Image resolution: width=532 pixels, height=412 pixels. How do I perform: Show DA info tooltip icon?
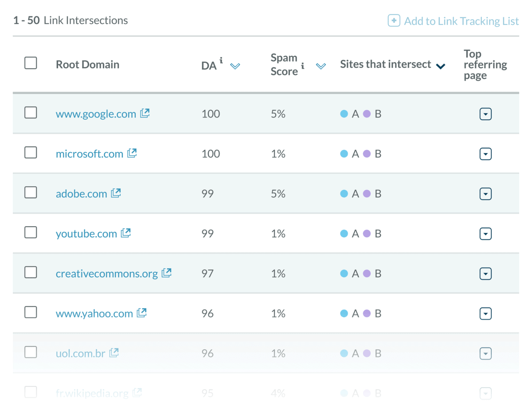[x=221, y=60]
